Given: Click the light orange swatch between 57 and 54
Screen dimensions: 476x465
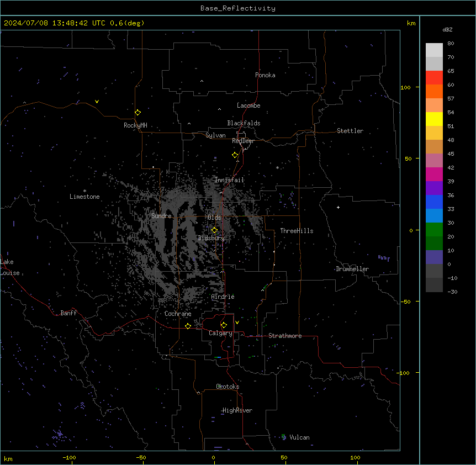Looking at the screenshot, I should pyautogui.click(x=434, y=105).
